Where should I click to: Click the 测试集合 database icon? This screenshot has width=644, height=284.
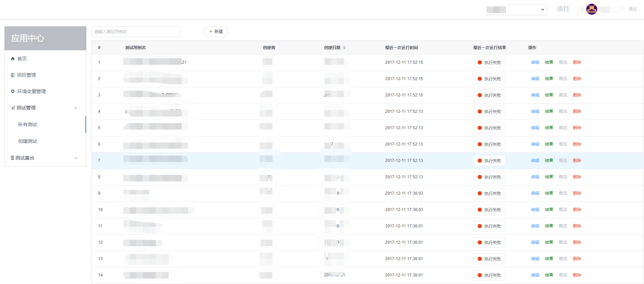[13, 158]
